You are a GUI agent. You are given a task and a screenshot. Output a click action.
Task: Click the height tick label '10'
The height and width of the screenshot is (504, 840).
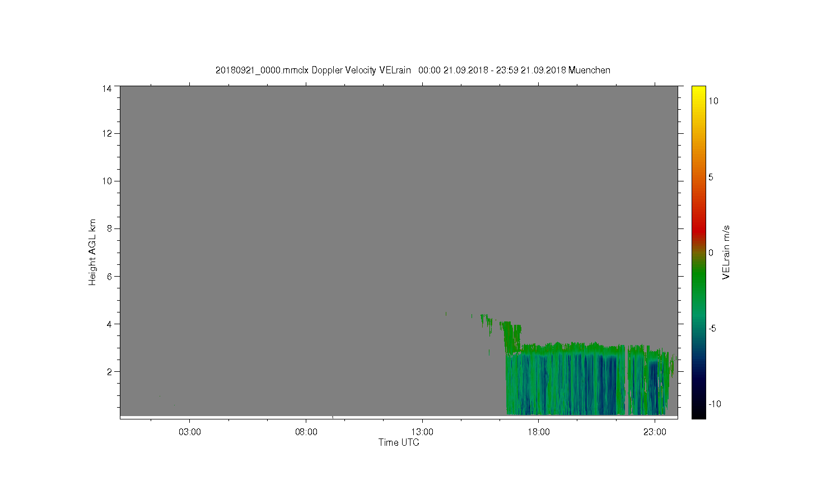pyautogui.click(x=107, y=181)
